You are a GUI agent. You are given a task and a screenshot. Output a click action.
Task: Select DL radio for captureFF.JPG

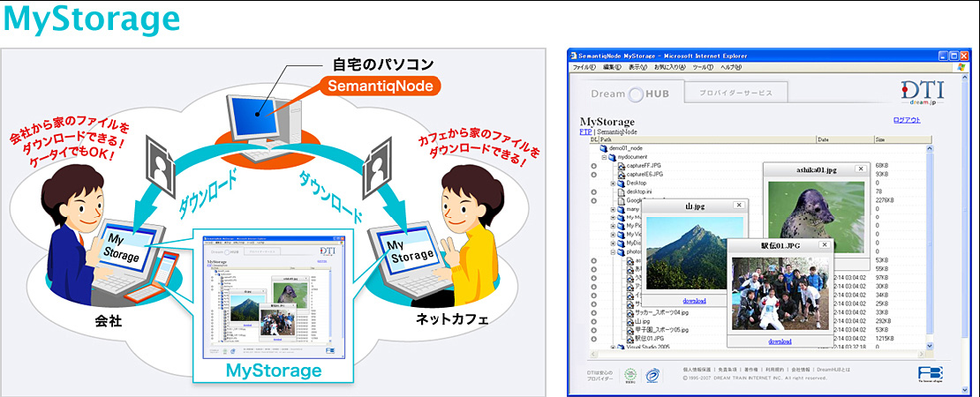coord(594,166)
